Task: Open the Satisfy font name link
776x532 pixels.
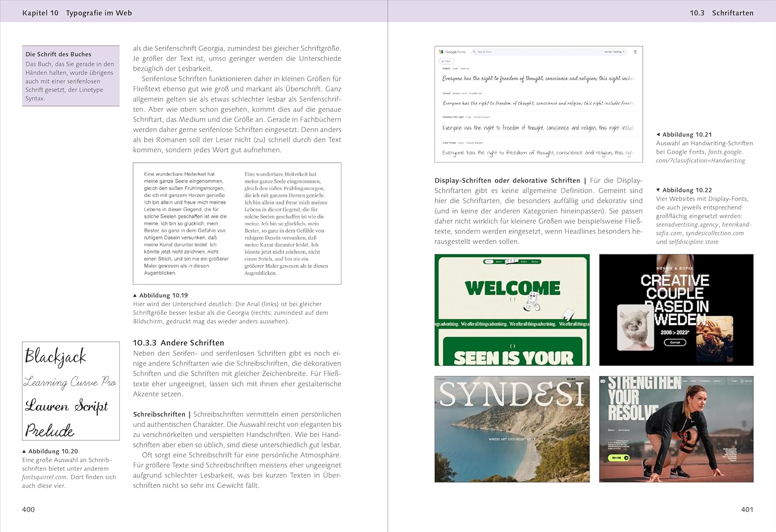Action: coord(446,68)
